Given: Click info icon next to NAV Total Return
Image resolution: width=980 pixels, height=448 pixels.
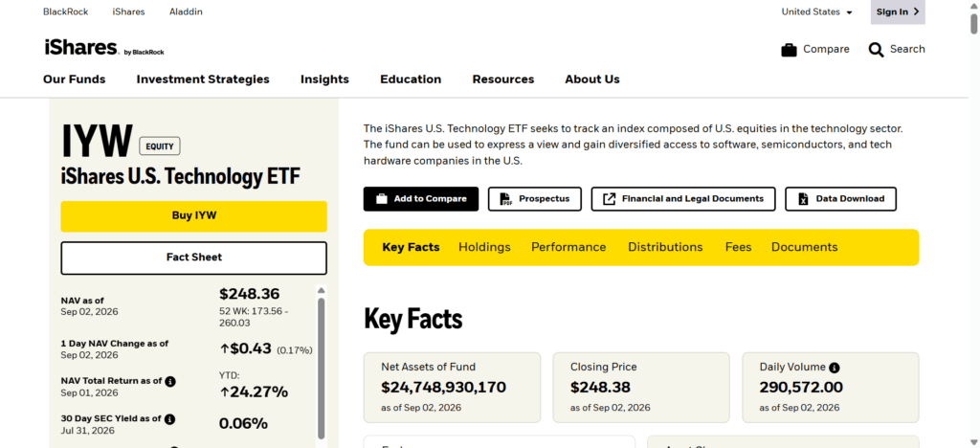Looking at the screenshot, I should click(170, 381).
